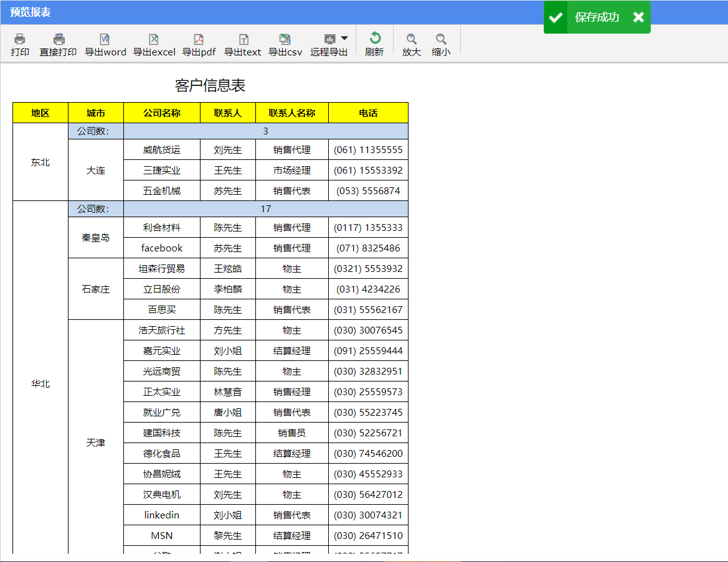Open the remote export (远程导出) dropdown

point(344,39)
